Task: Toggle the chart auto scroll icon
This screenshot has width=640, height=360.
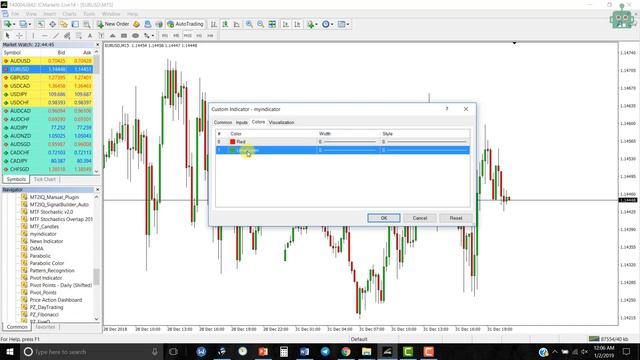Action: [x=285, y=24]
